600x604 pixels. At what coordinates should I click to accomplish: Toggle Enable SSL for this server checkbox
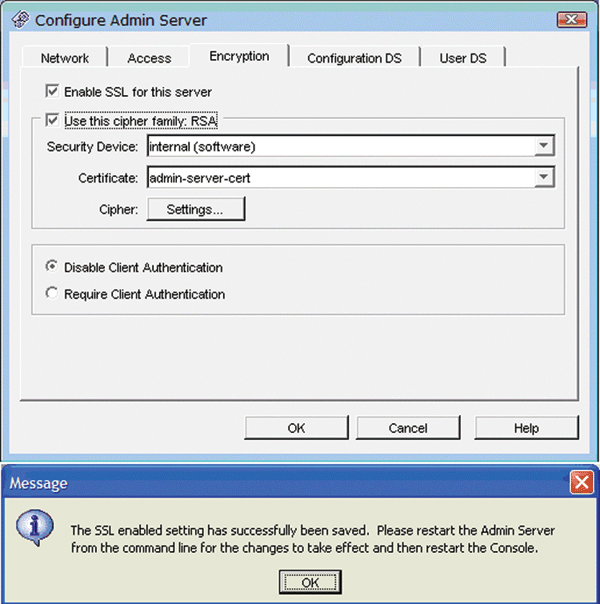53,90
